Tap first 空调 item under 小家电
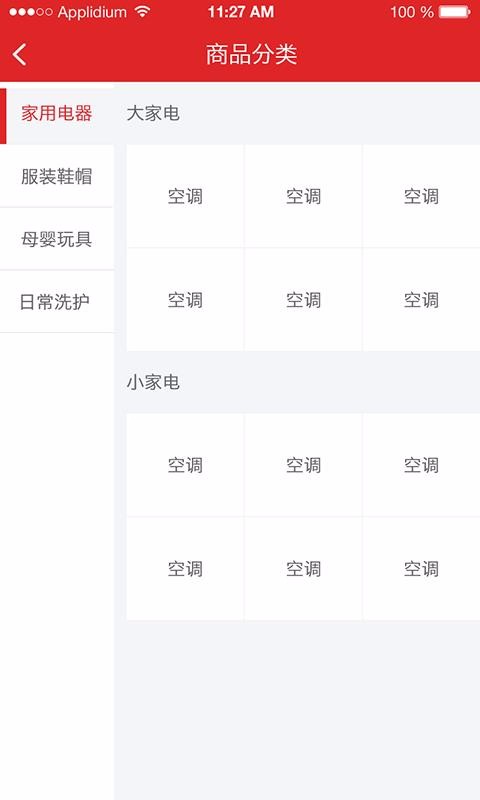The image size is (480, 800). pos(185,465)
